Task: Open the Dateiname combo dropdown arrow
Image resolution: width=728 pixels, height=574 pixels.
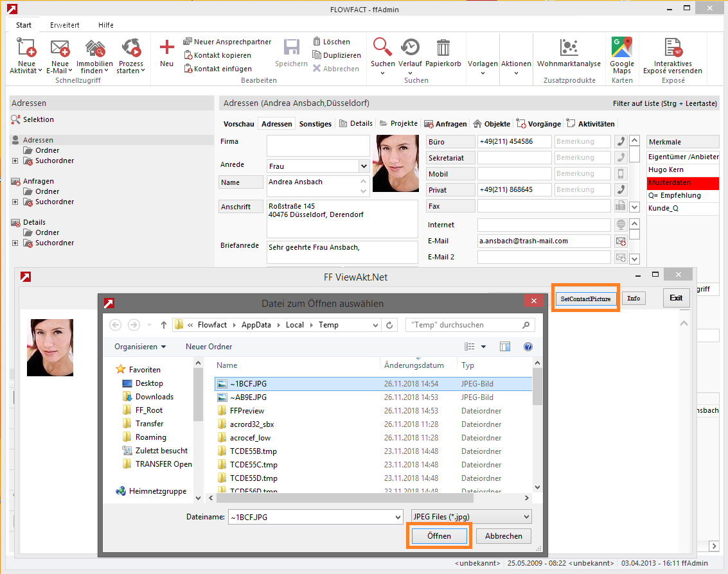Action: click(398, 517)
